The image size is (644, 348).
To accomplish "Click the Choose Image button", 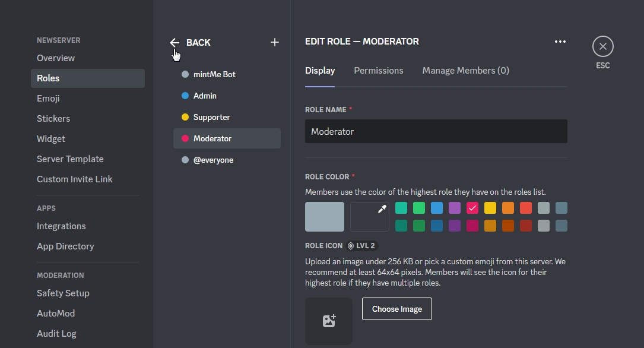I will tap(396, 309).
